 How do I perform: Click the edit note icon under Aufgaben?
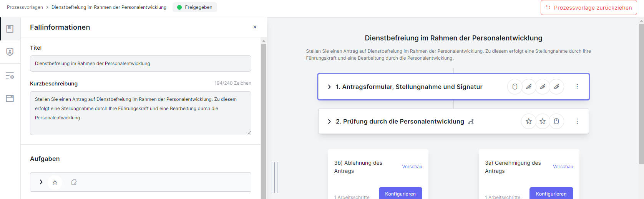(x=74, y=182)
